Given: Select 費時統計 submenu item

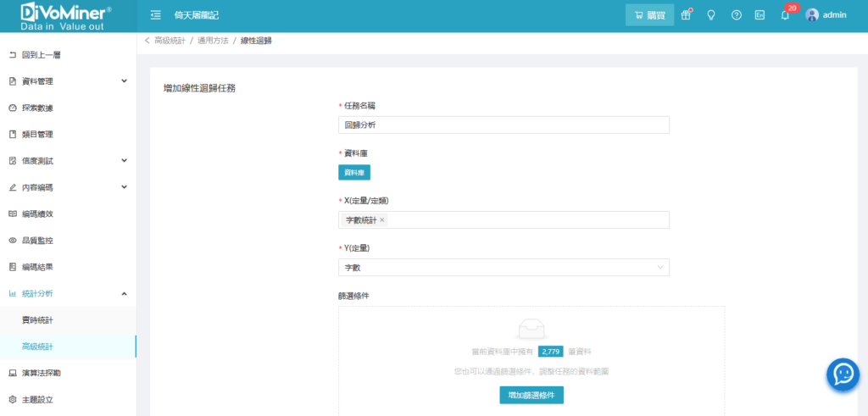Looking at the screenshot, I should tap(37, 319).
